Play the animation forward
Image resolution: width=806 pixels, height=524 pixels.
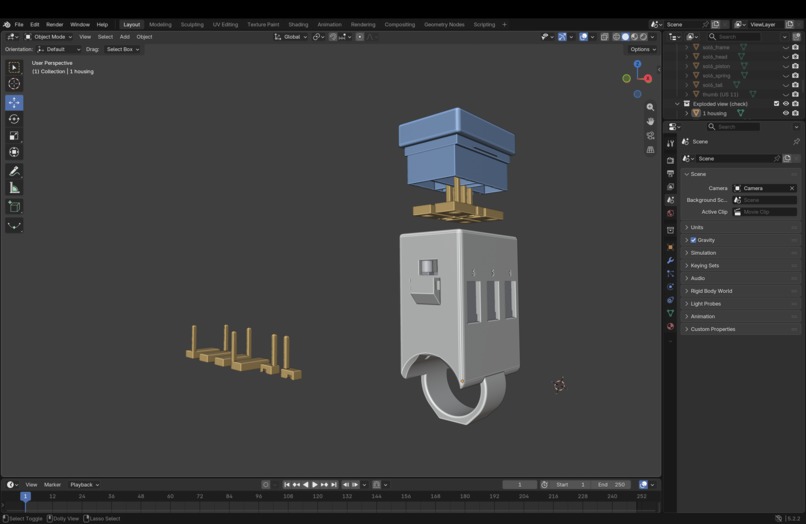pyautogui.click(x=315, y=485)
